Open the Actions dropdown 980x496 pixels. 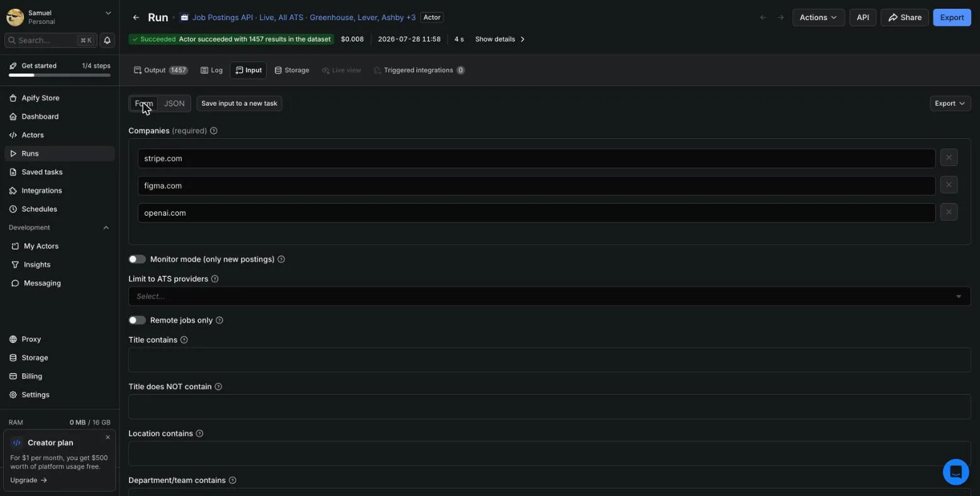pos(818,18)
